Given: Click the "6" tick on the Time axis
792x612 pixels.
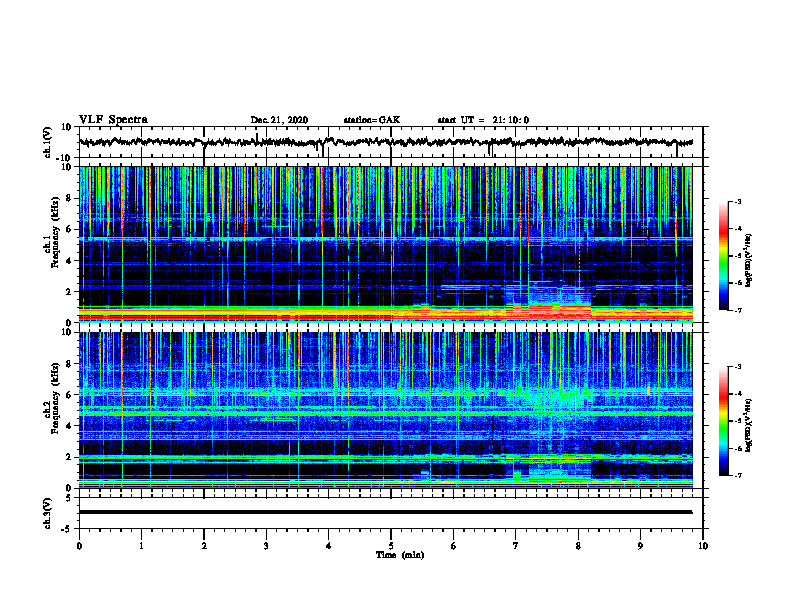Looking at the screenshot, I should coord(454,546).
